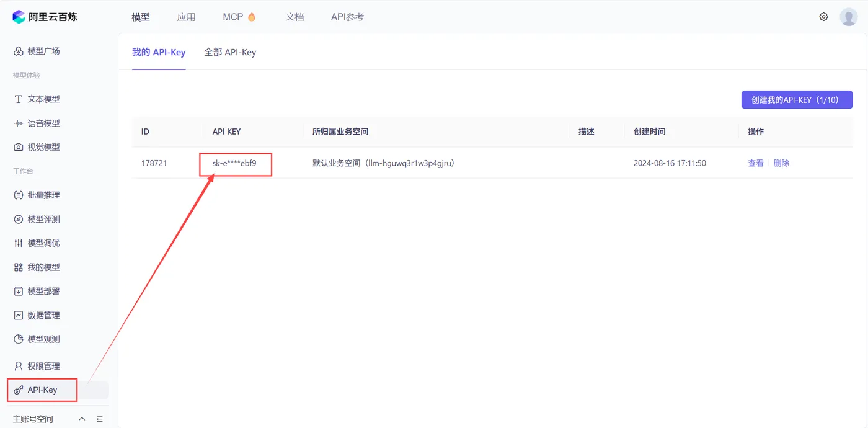Click 创建我的API-KEY button
Viewport: 868px width, 428px height.
797,99
